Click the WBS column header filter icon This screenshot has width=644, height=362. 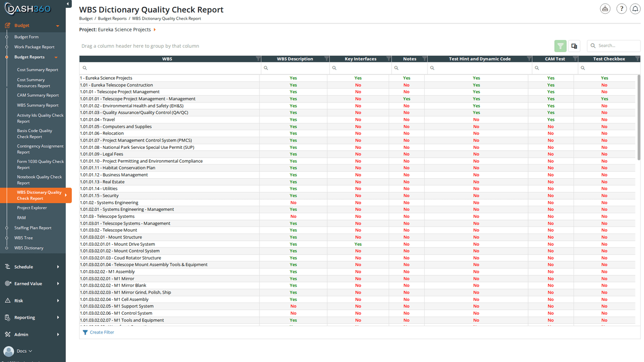(x=258, y=59)
